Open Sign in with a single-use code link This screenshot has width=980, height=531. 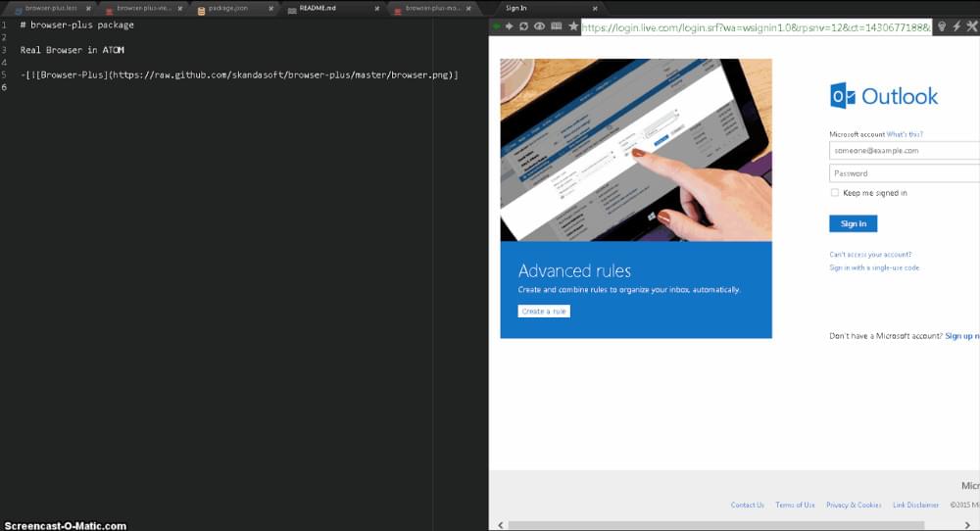coord(874,267)
